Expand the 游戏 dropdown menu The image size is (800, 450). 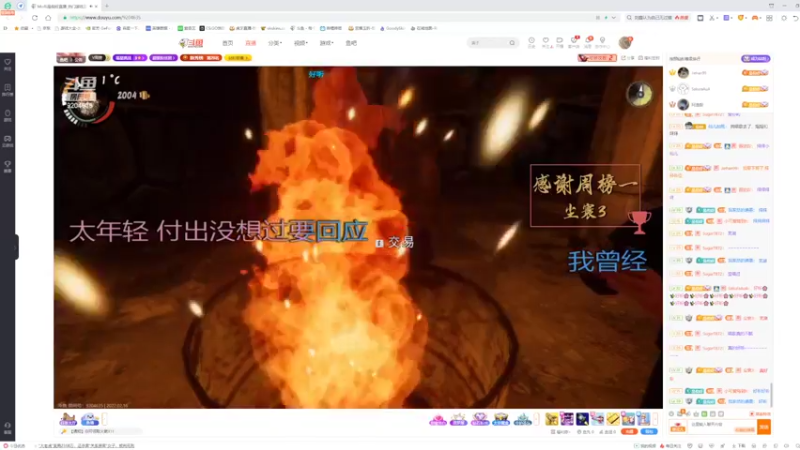coord(326,43)
